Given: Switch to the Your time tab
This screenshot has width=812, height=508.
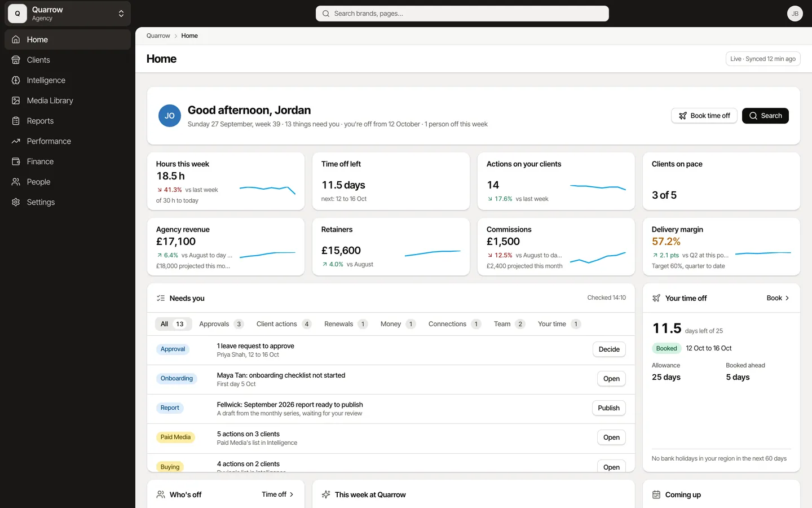Looking at the screenshot, I should [559, 324].
